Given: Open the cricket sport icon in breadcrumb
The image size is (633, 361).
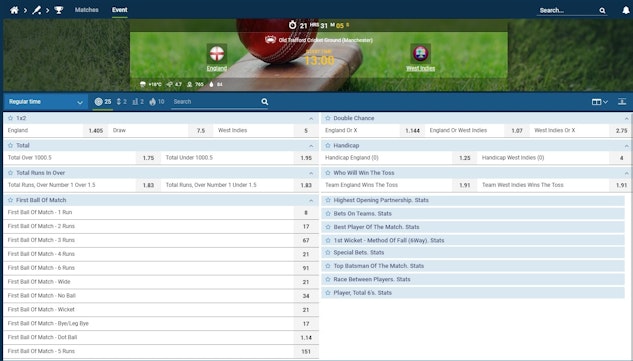Looking at the screenshot, I should [36, 10].
